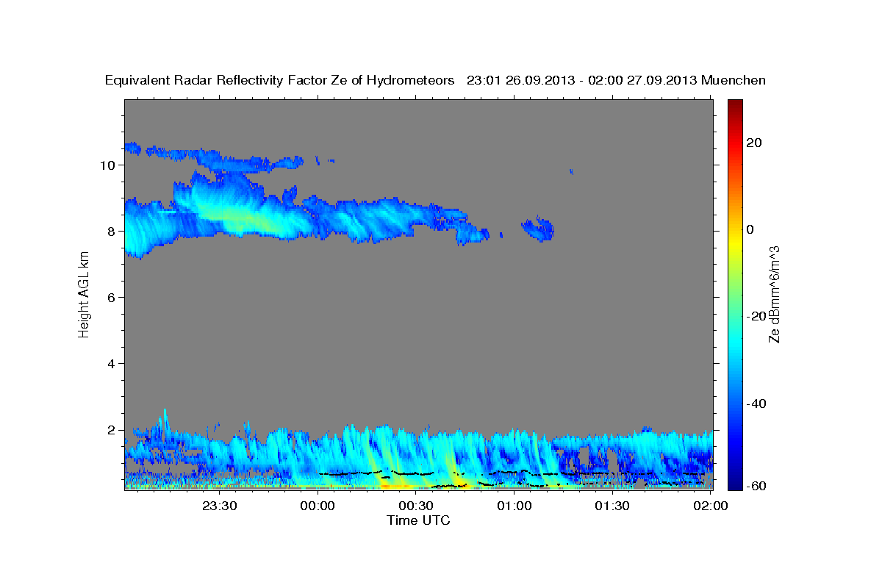Click the 'Height AGL km' axis label
The width and height of the screenshot is (882, 588).
point(84,294)
